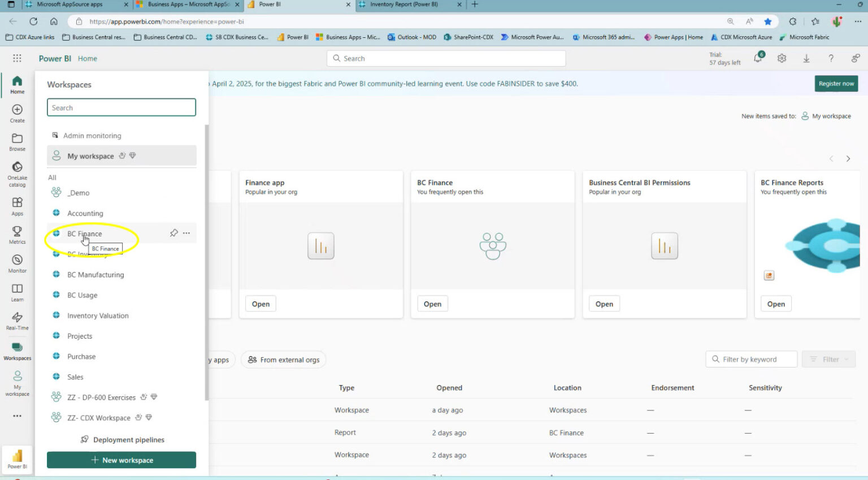Image resolution: width=868 pixels, height=480 pixels.
Task: Click the Register now button
Action: pos(836,84)
